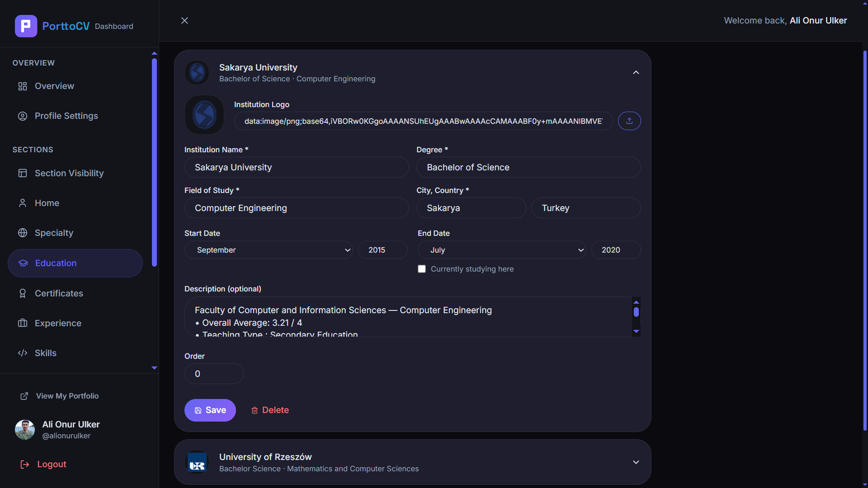The image size is (868, 488).
Task: Click the University of Rzeszów logo thumbnail
Action: click(x=197, y=462)
